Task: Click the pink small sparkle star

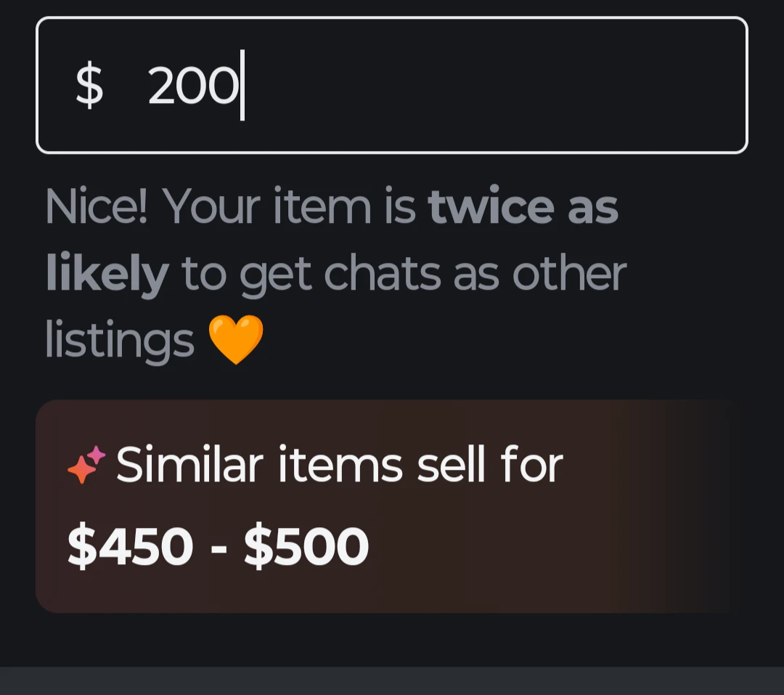Action: pyautogui.click(x=97, y=455)
